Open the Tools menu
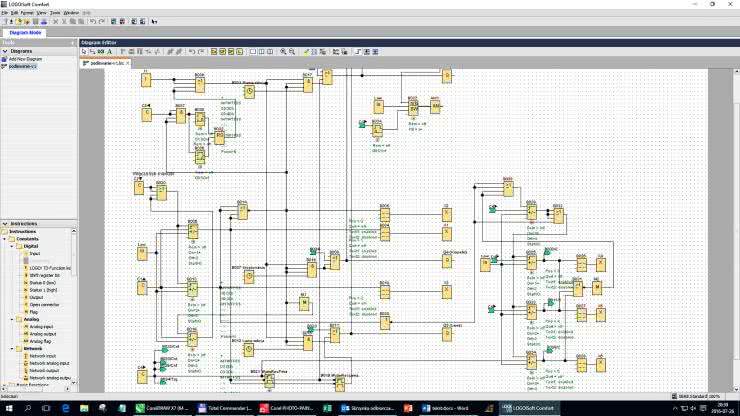The width and height of the screenshot is (740, 416). [x=55, y=12]
